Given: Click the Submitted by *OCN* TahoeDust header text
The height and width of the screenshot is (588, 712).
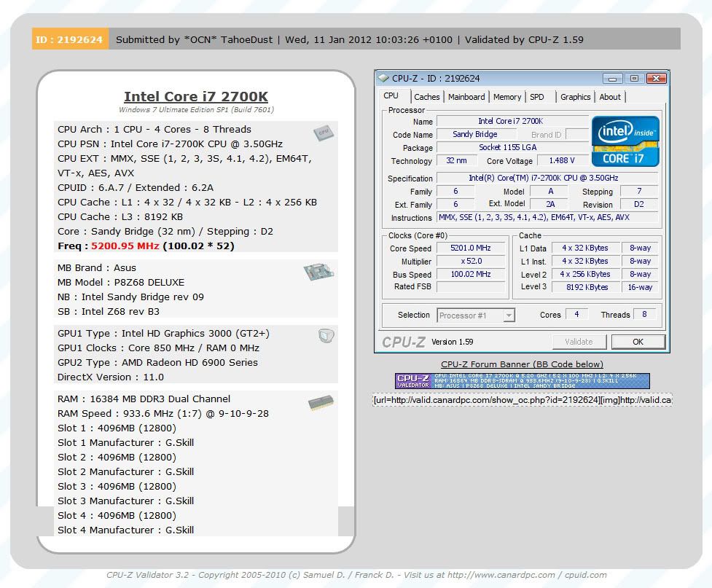Looking at the screenshot, I should (x=195, y=39).
